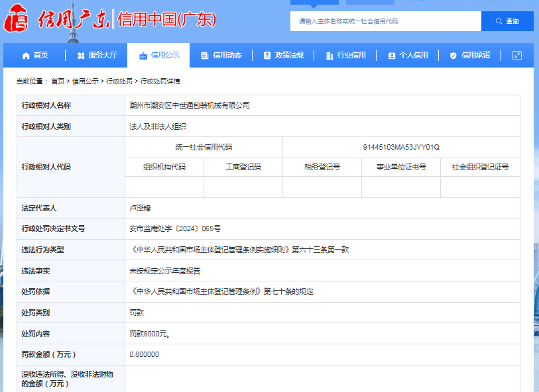Click the 行政相对人类别 row label
Image resolution: width=539 pixels, height=392 pixels.
pos(46,126)
